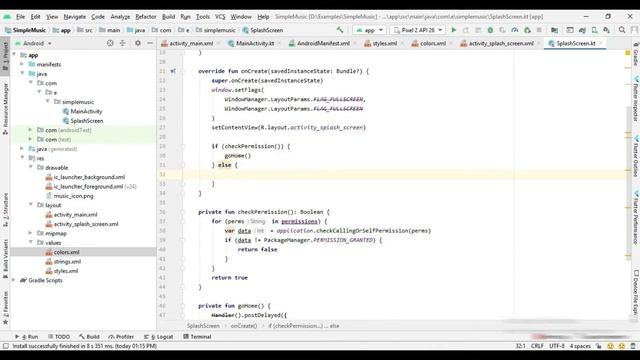Click the inspection indicator atop editor scrollbar
The width and height of the screenshot is (640, 360).
(628, 53)
